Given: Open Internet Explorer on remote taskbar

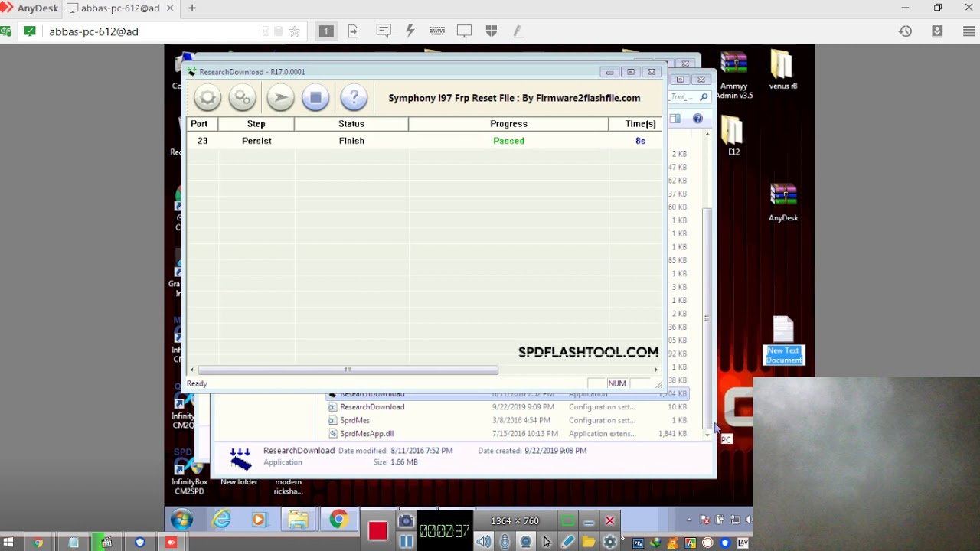Looking at the screenshot, I should pyautogui.click(x=222, y=520).
